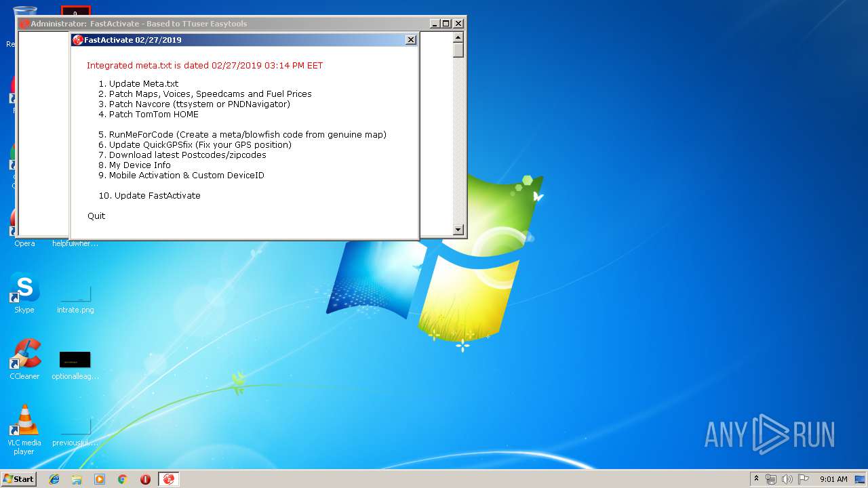Click FastActivate taskbar button
Viewport: 868px width, 488px height.
pos(169,479)
